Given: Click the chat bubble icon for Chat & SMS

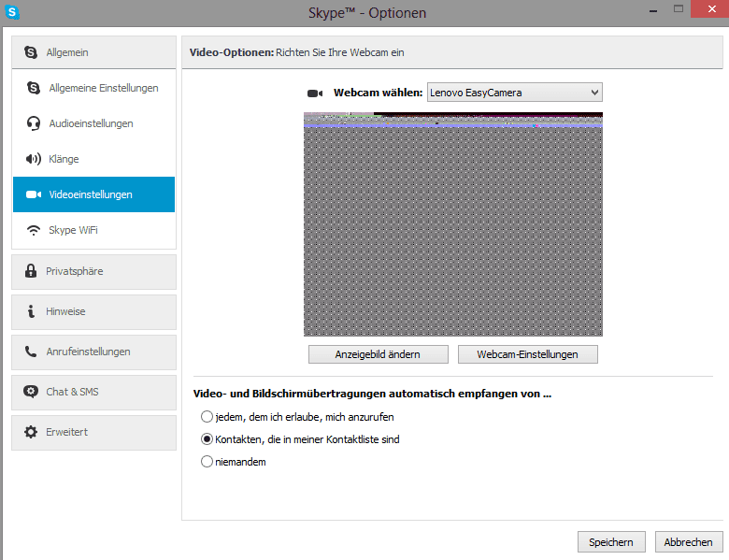Looking at the screenshot, I should click(x=31, y=392).
